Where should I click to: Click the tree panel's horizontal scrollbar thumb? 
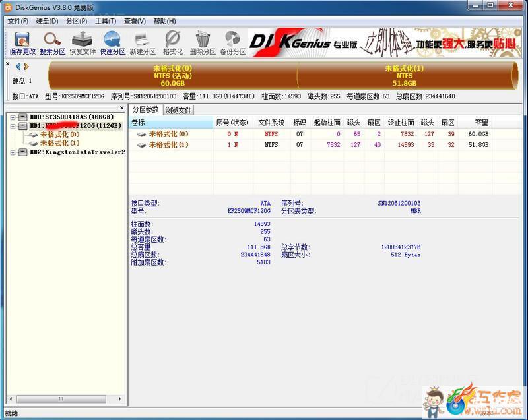(x=61, y=399)
